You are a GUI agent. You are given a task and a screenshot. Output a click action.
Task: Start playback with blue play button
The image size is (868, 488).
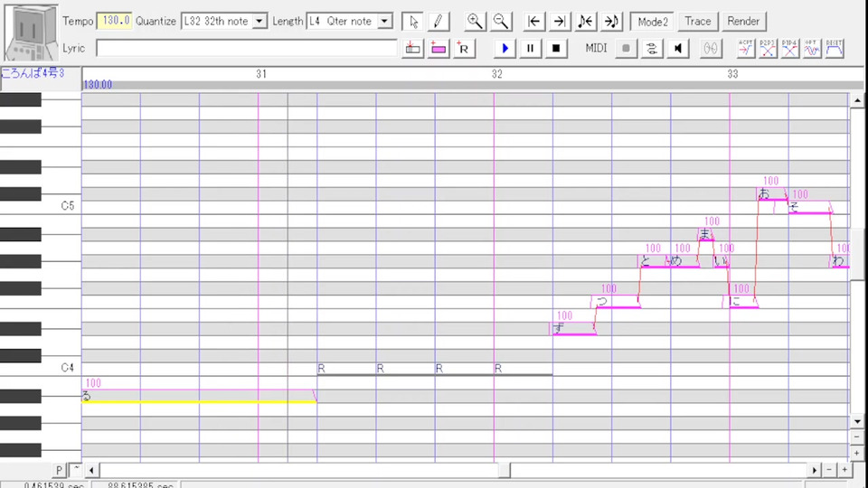(505, 48)
